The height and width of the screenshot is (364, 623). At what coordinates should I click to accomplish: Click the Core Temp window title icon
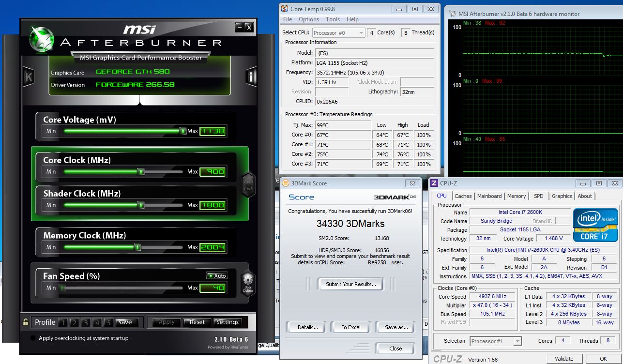[285, 9]
